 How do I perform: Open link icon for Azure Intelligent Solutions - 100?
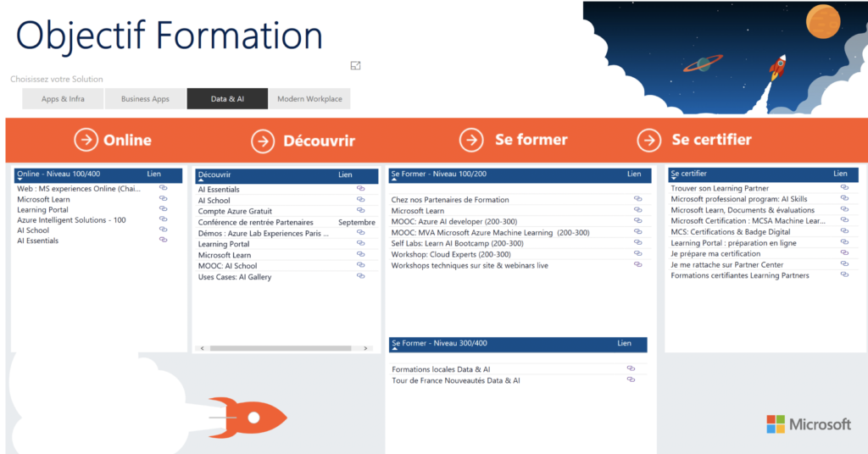pos(164,219)
